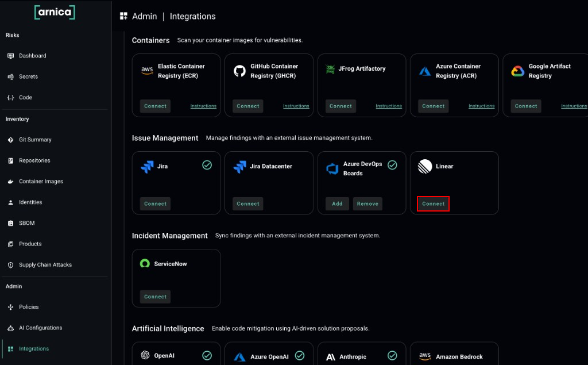Click the Code braces icon
The height and width of the screenshot is (365, 588).
(10, 98)
